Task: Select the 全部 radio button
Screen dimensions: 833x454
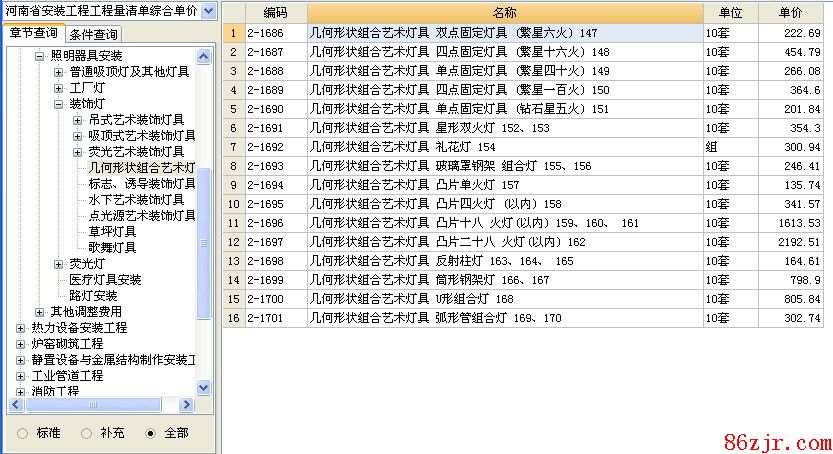Action: point(151,433)
